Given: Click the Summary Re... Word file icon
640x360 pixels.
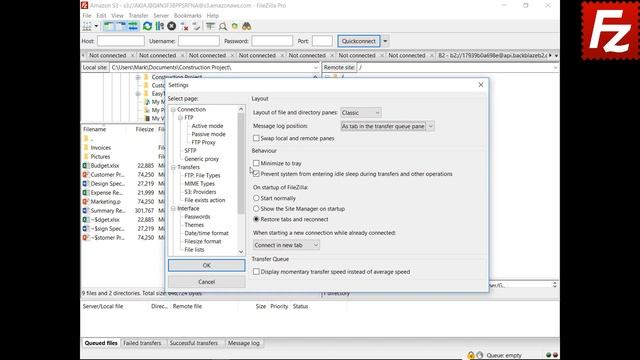Looking at the screenshot, I should (86, 211).
